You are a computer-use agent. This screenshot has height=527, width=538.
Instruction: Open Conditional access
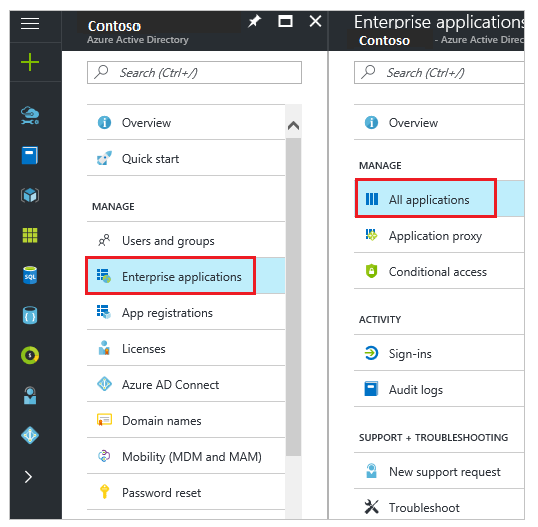[x=439, y=272]
